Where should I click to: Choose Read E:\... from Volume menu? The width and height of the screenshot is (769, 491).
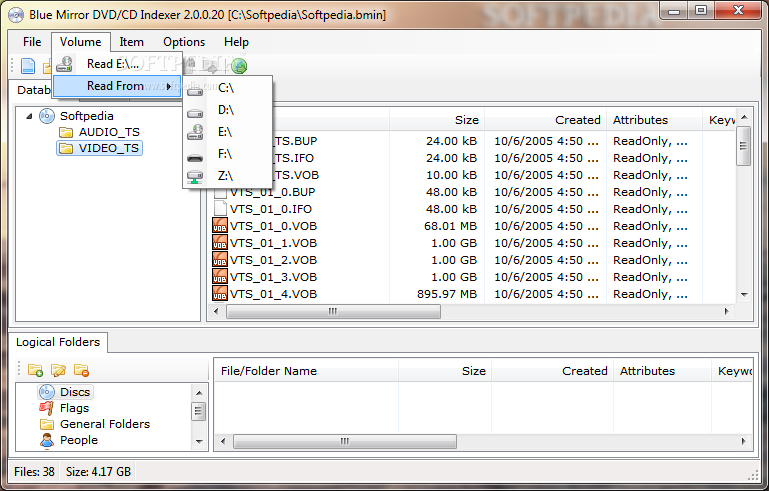117,64
